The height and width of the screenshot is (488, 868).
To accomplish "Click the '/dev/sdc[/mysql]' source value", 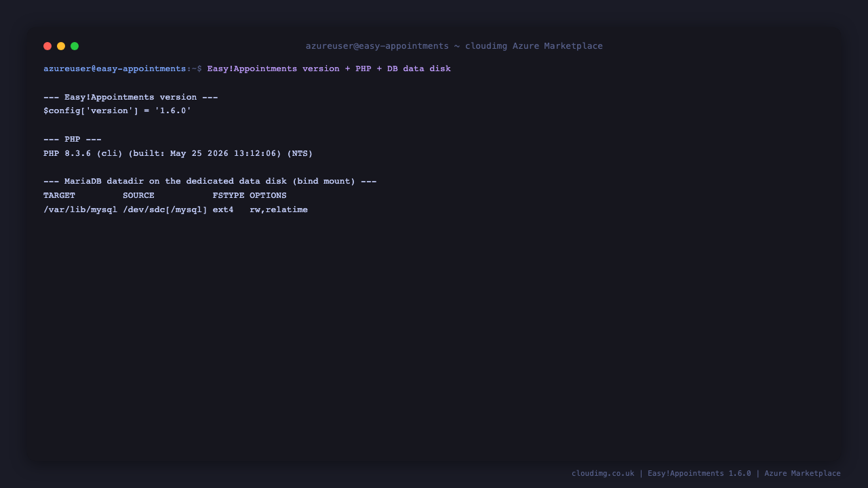I will tap(165, 210).
